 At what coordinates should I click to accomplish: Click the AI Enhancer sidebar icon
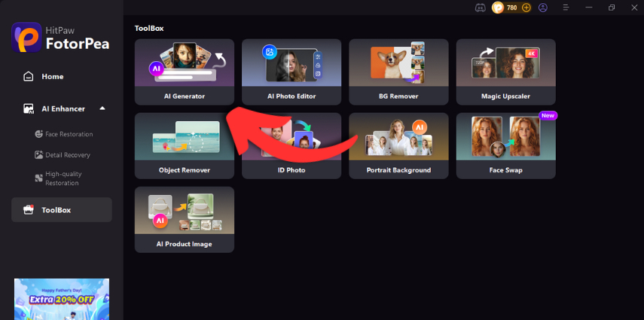[29, 109]
